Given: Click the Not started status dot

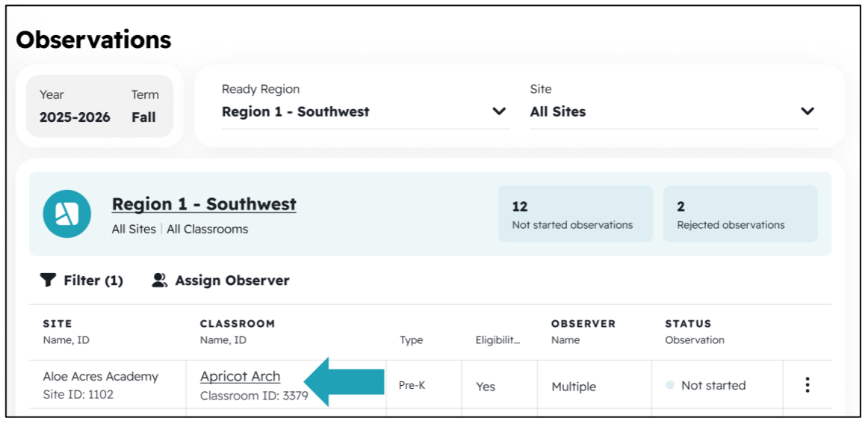Looking at the screenshot, I should click(x=670, y=385).
